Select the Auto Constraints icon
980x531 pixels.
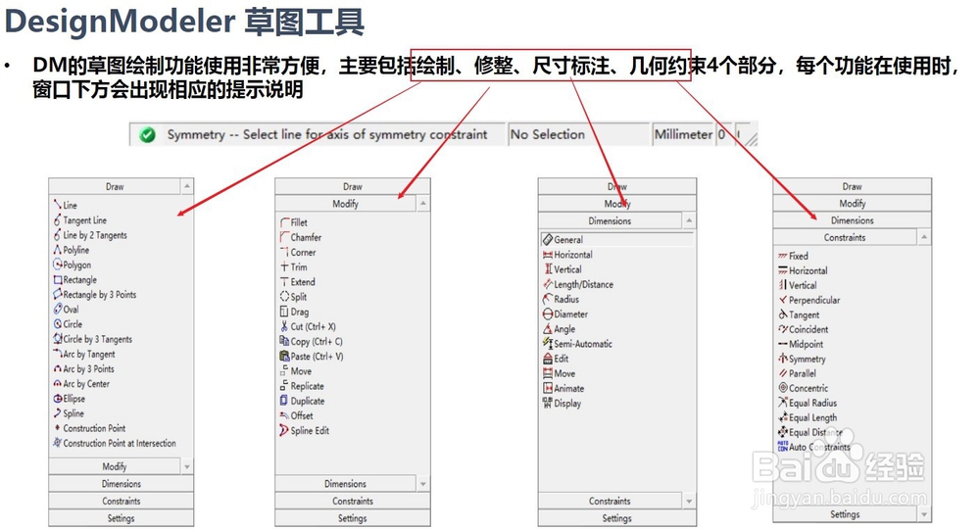[x=782, y=447]
